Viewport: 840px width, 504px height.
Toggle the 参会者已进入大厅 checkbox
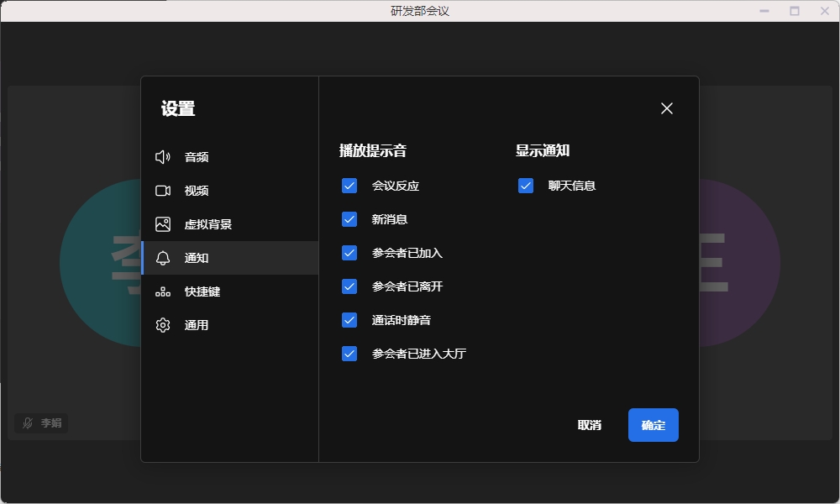click(349, 354)
